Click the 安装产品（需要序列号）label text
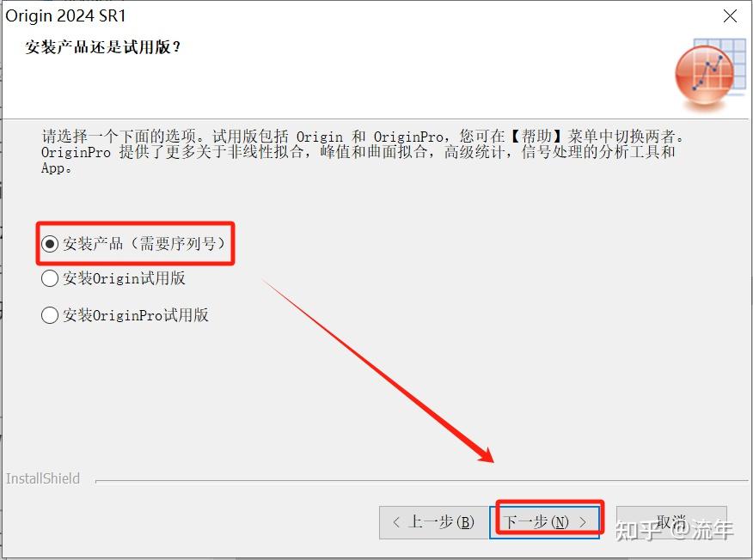 [x=144, y=244]
